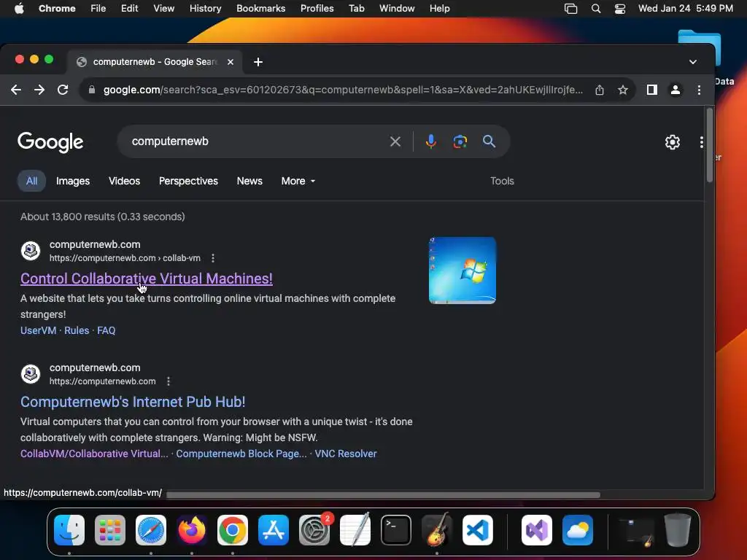The width and height of the screenshot is (747, 560).
Task: Open the File menu
Action: [98, 9]
